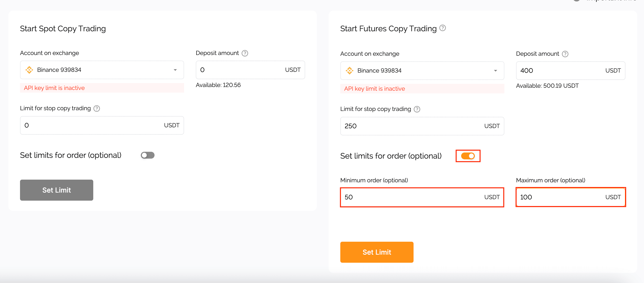Click Spot Deposit amount help icon
Viewport: 644px width, 283px height.
(x=245, y=53)
